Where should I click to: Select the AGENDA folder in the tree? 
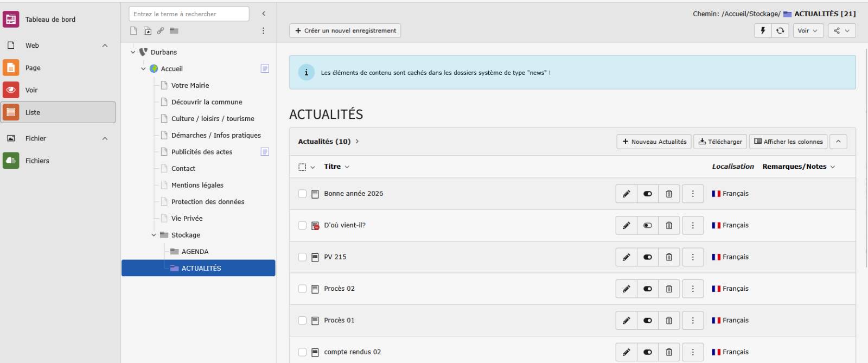pyautogui.click(x=195, y=252)
